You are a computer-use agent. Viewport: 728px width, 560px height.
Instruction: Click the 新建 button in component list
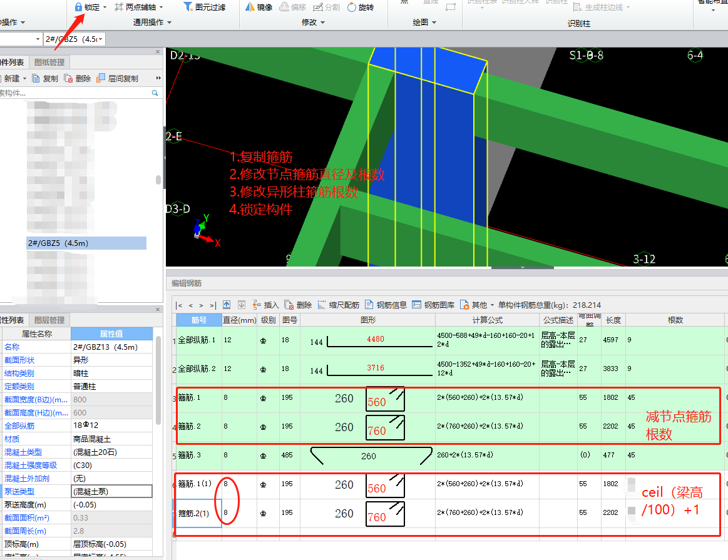(12, 78)
